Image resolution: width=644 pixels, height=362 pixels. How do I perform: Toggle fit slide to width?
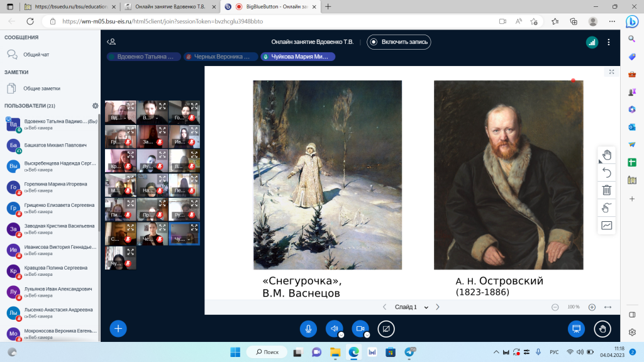[608, 307]
